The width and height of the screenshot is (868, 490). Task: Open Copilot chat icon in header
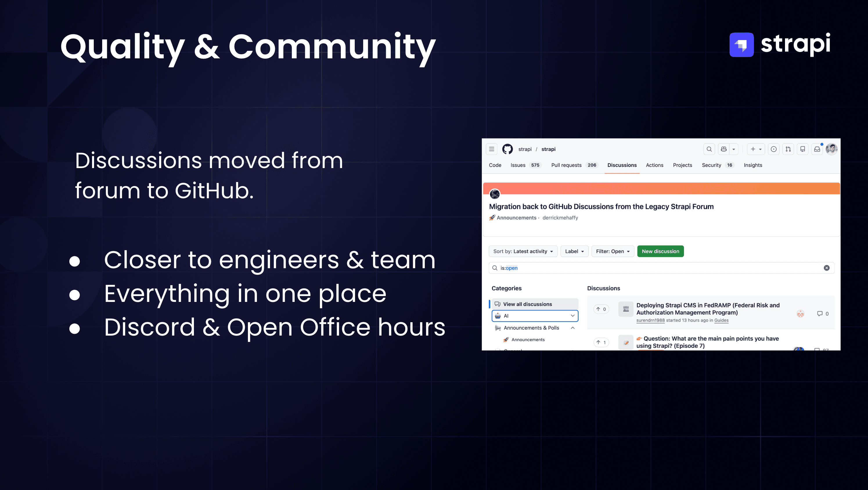[x=723, y=149]
